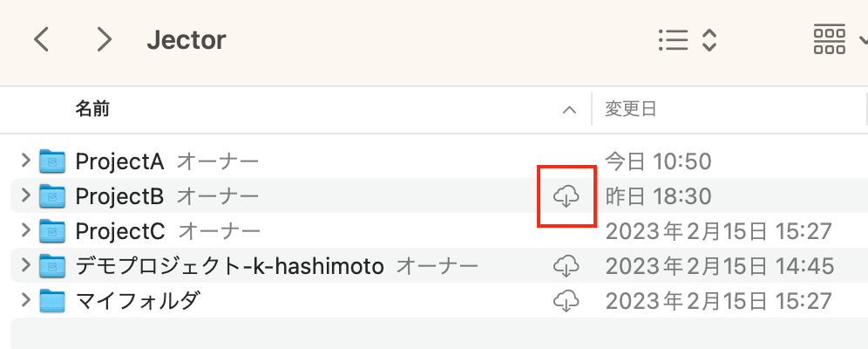868x349 pixels.
Task: Select the マイフォルダ folder icon
Action: coord(52,301)
